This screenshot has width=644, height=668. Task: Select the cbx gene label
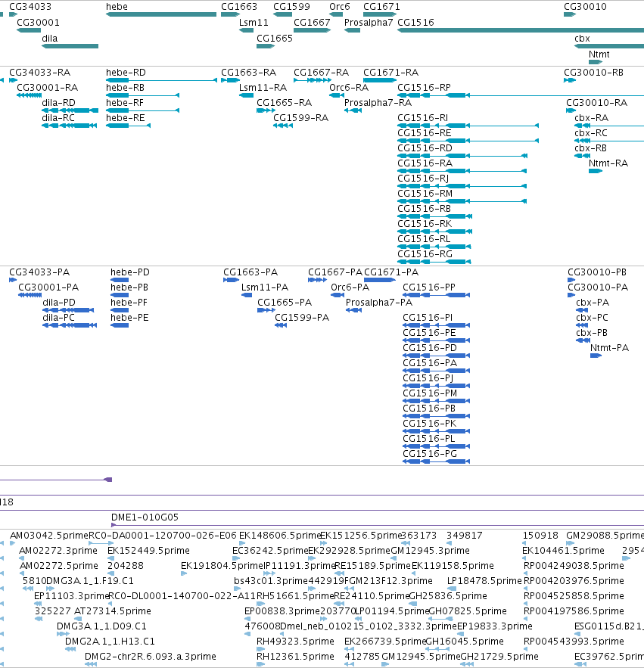(x=582, y=39)
